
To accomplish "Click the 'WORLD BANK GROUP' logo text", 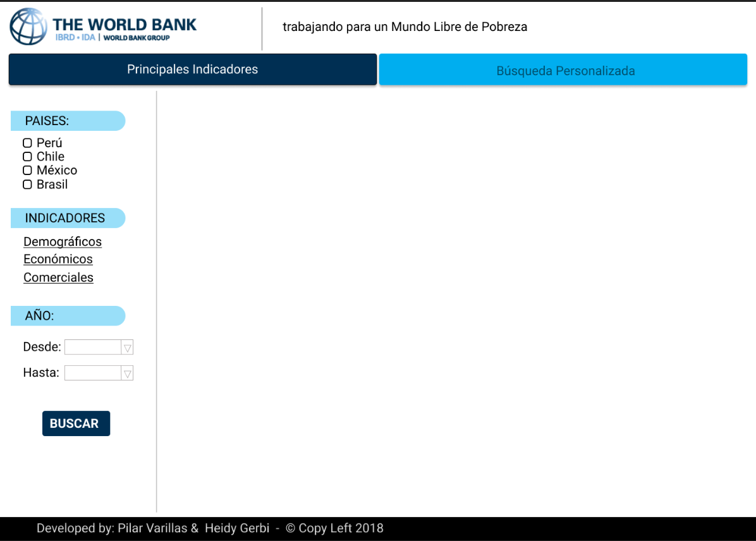I will 137,38.
